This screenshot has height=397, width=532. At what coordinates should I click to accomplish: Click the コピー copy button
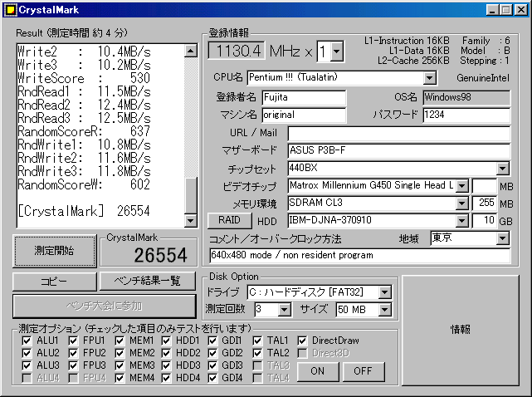point(55,282)
